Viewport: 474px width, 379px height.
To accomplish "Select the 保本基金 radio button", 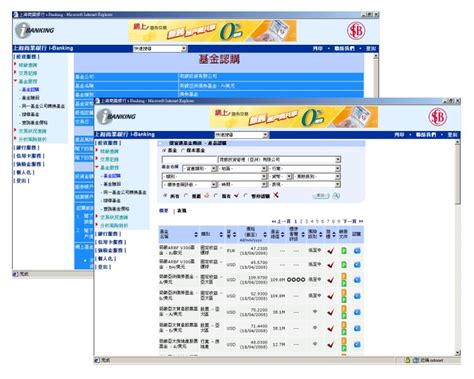I will coord(183,151).
